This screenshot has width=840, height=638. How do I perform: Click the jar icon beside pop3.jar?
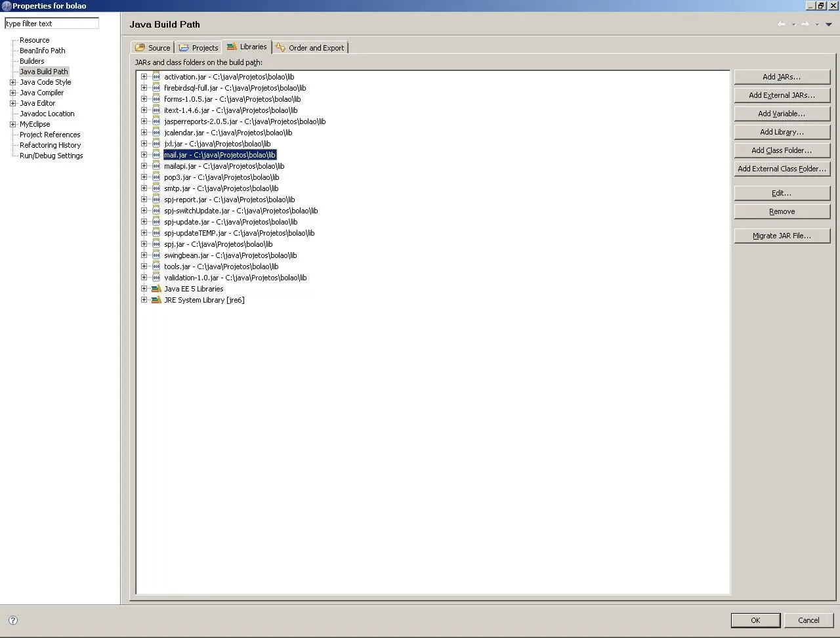tap(156, 177)
